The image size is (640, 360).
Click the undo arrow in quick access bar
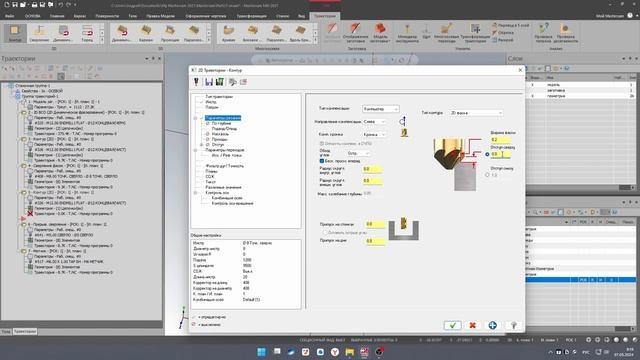click(60, 4)
